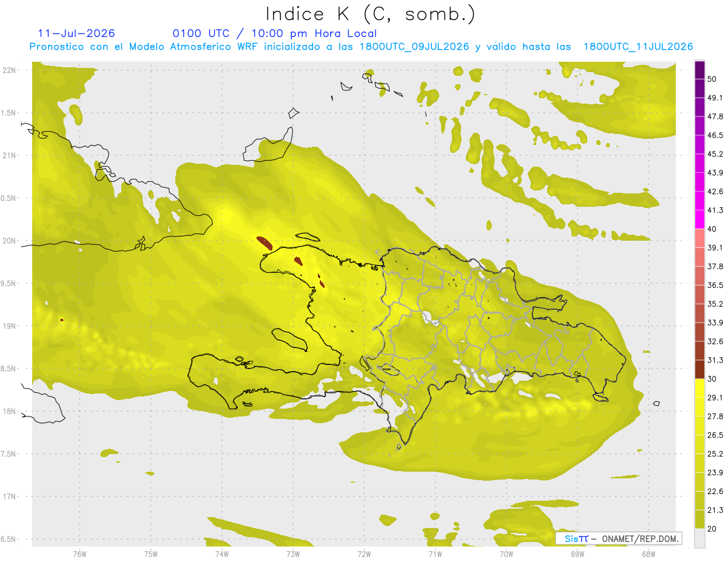
Task: Click the '32.6' color scale label
Action: coord(715,342)
